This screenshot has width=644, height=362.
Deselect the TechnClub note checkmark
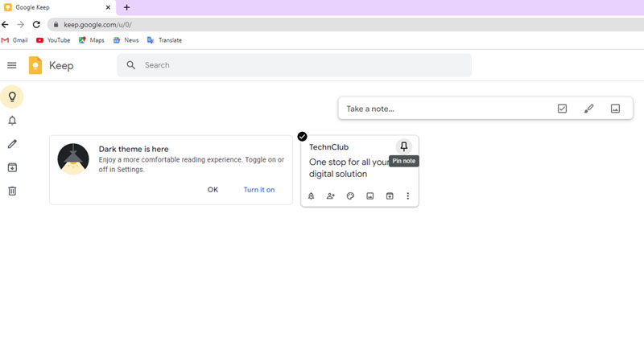(303, 136)
